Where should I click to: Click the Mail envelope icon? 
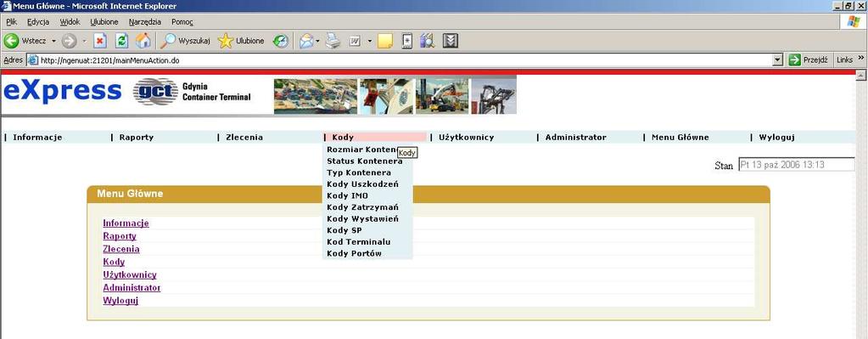pyautogui.click(x=306, y=41)
